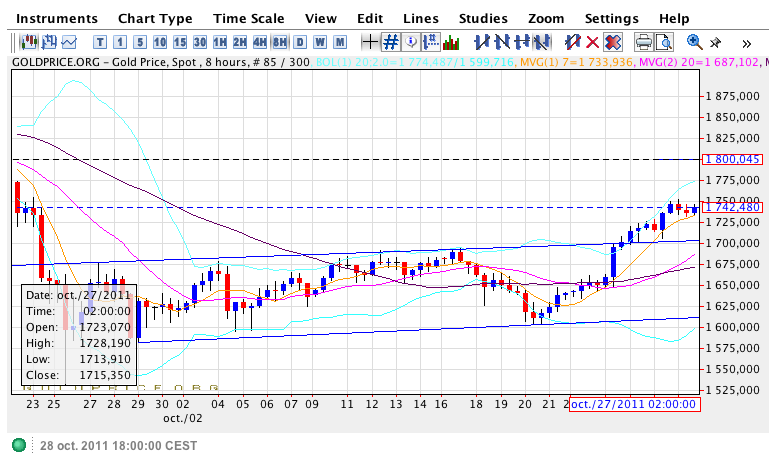Click the zoom in magnifier icon
Screen dimensions: 781x462
click(694, 42)
